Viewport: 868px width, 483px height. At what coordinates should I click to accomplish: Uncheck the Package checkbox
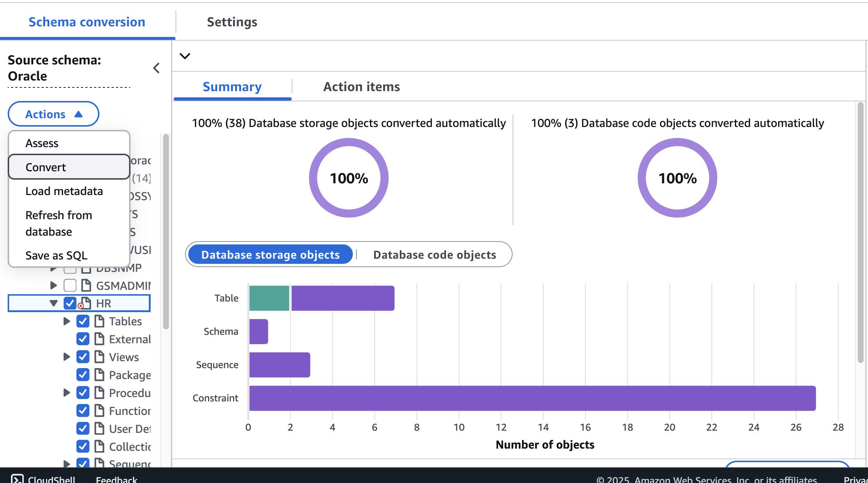pos(83,375)
